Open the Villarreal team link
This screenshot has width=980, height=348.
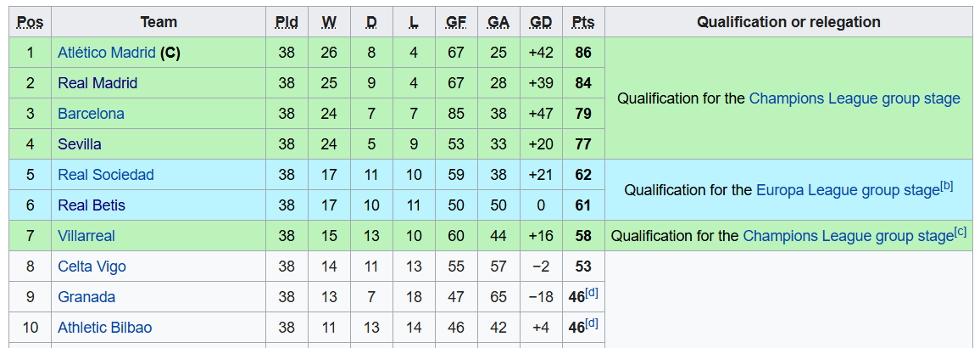tap(86, 236)
